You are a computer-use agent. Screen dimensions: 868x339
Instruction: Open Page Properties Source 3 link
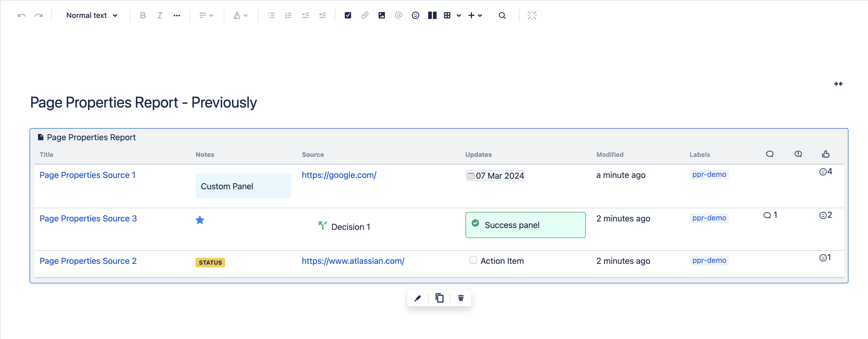(x=88, y=219)
